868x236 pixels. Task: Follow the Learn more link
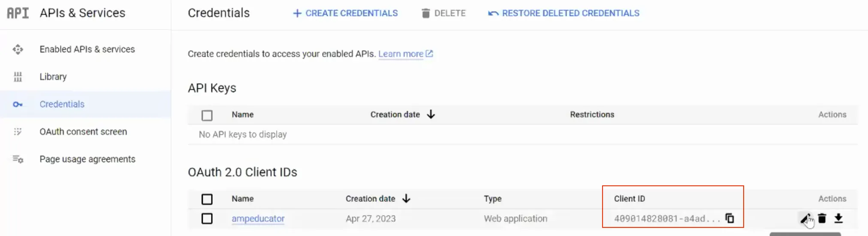(x=405, y=54)
